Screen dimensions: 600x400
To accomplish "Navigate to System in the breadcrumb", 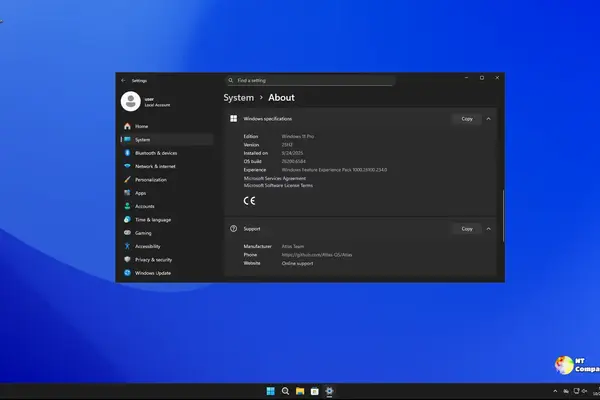I will (238, 98).
